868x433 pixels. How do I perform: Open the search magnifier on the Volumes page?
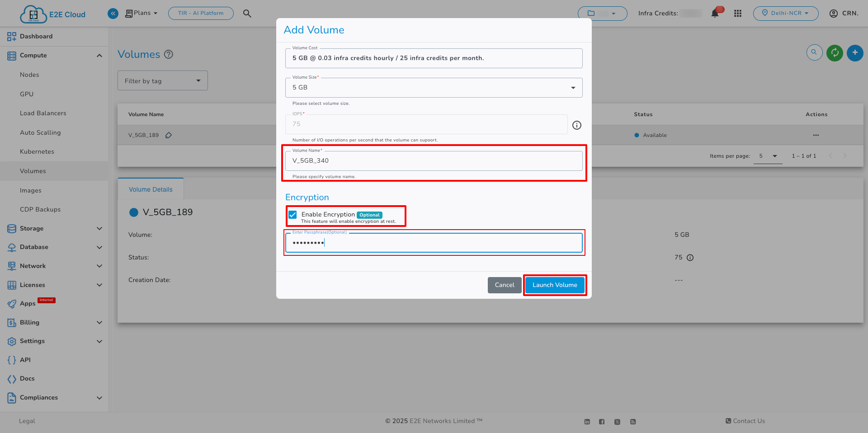(x=814, y=52)
